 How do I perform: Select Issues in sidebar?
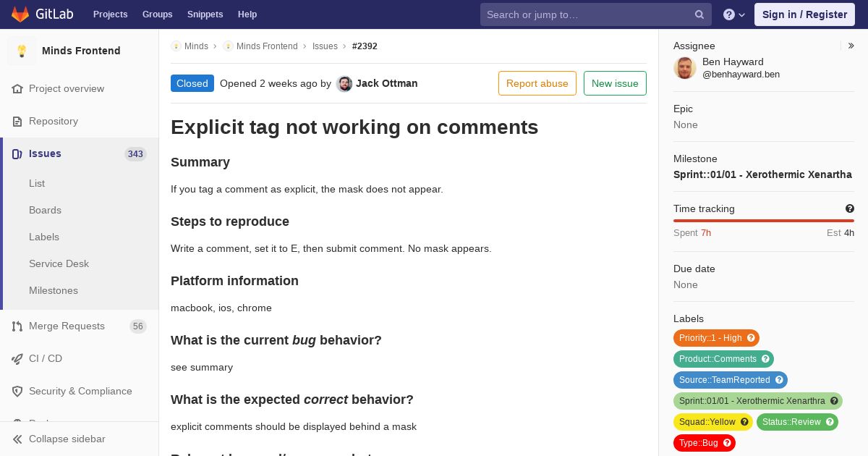pyautogui.click(x=45, y=153)
